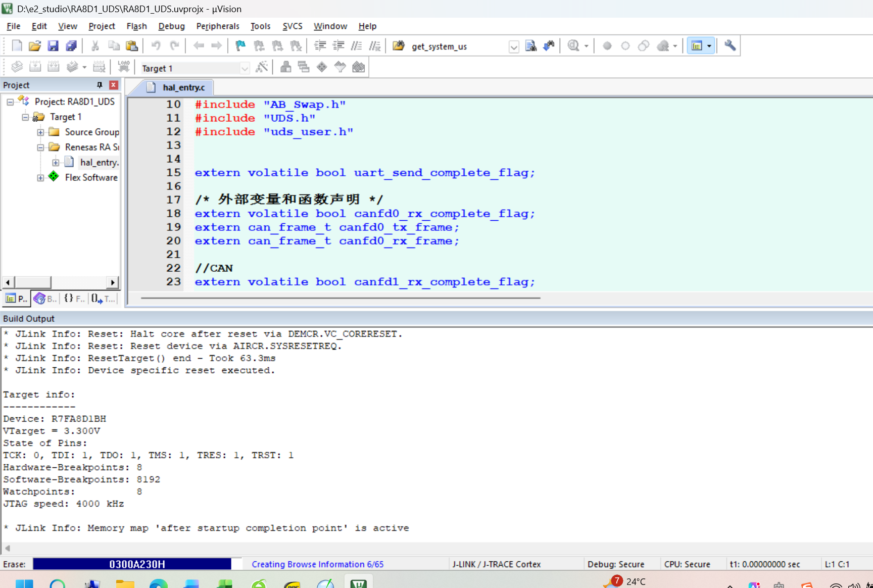Insert a bookmark with the flag icon

click(240, 46)
